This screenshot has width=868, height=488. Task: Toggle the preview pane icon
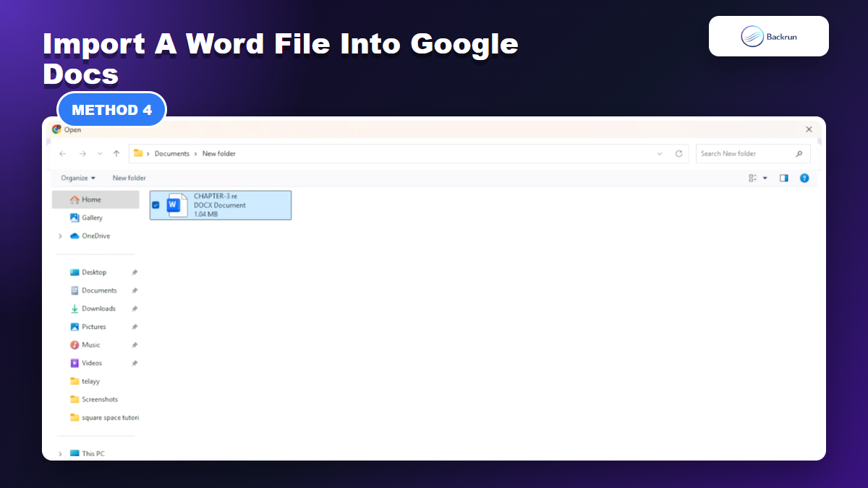[x=784, y=178]
